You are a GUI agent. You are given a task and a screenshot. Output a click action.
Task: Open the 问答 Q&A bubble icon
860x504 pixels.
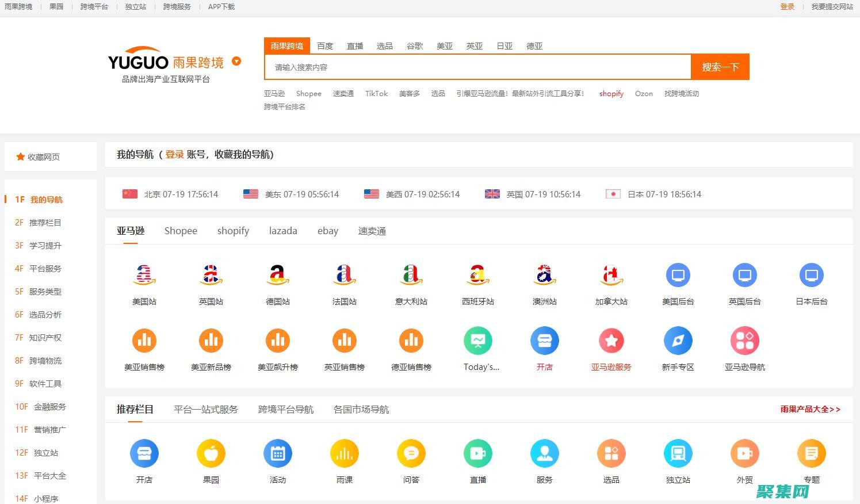pos(411,453)
